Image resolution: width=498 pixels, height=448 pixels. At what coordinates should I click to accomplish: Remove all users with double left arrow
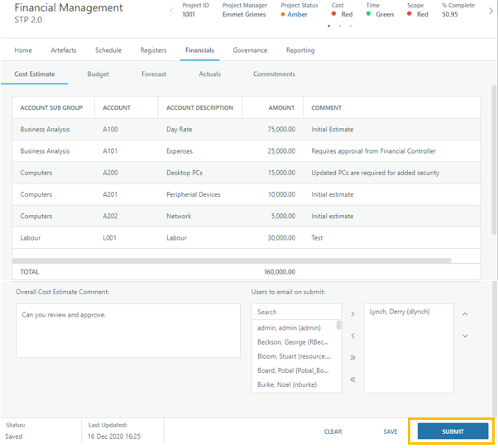click(352, 379)
